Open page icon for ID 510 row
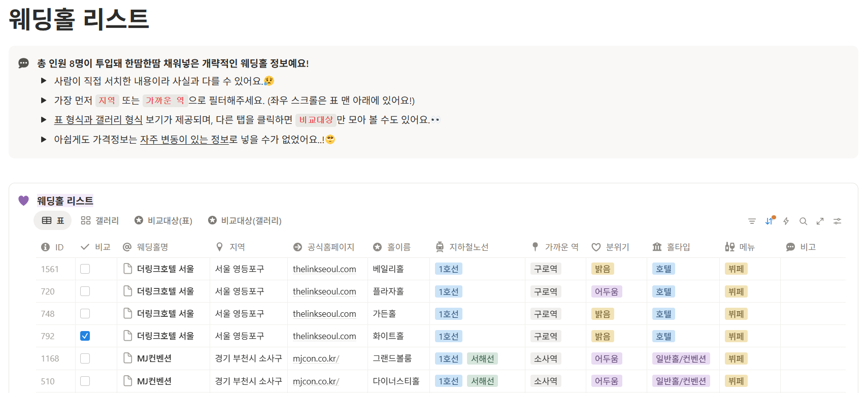Image resolution: width=868 pixels, height=393 pixels. [128, 381]
